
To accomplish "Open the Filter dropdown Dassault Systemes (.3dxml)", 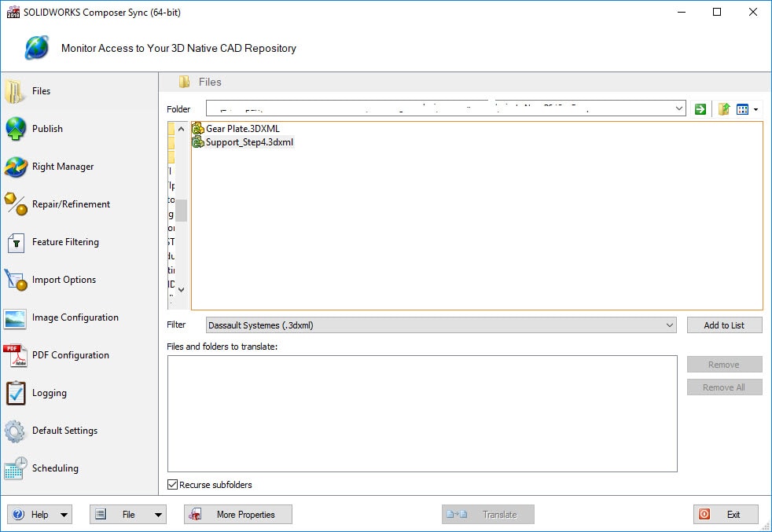I will point(441,325).
